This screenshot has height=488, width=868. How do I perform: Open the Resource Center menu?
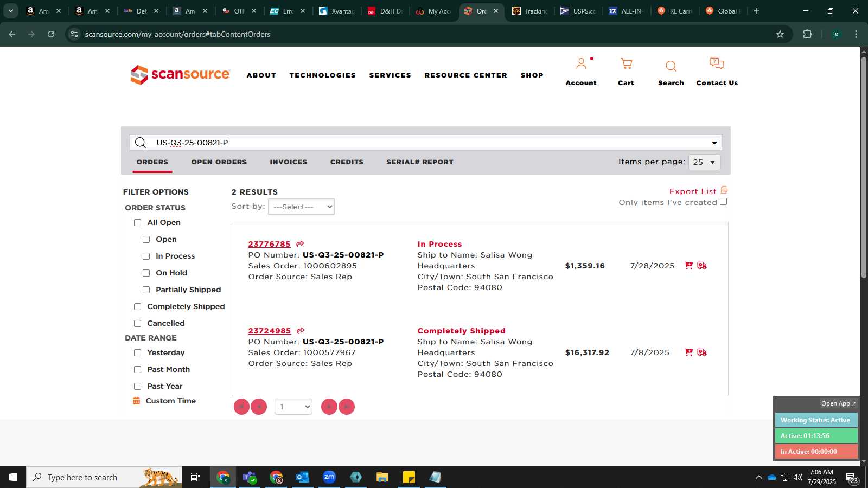(466, 75)
